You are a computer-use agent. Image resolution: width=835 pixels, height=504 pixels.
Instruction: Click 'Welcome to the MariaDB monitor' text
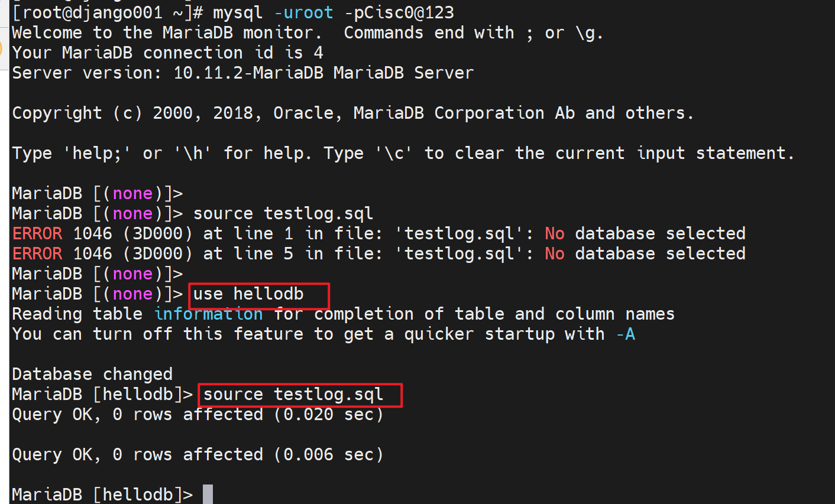[x=167, y=32]
